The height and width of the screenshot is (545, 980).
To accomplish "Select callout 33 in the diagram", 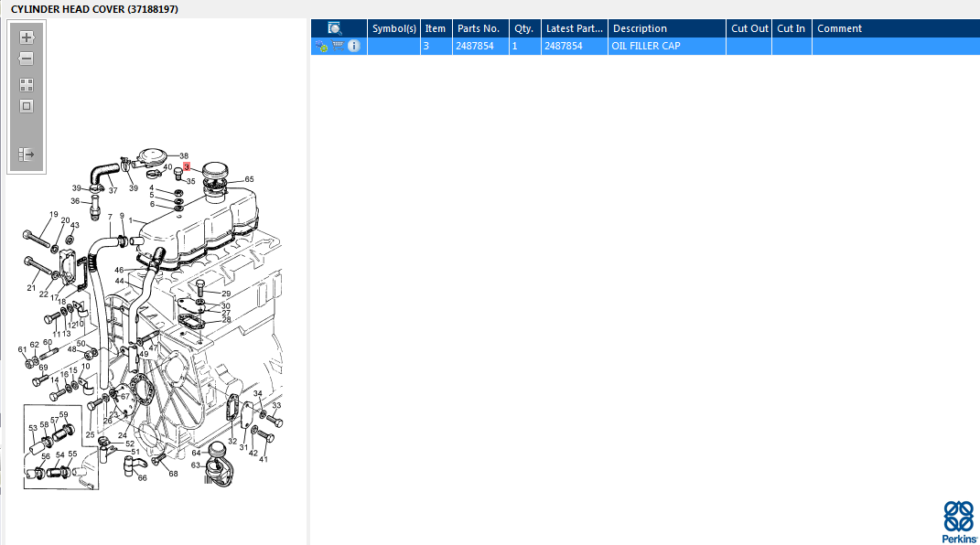I will 276,405.
